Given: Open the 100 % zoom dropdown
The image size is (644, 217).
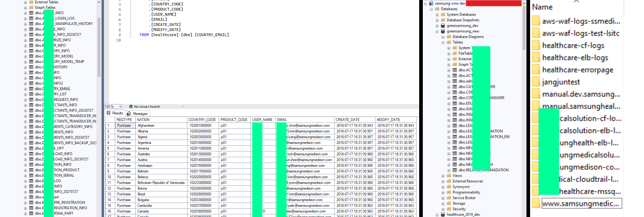Looking at the screenshot, I should [120, 107].
